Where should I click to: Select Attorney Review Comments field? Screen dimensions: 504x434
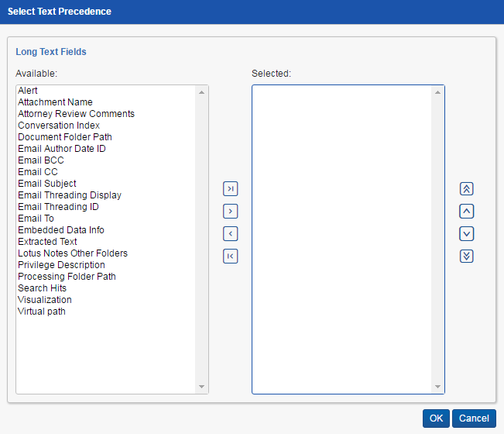tap(106, 114)
